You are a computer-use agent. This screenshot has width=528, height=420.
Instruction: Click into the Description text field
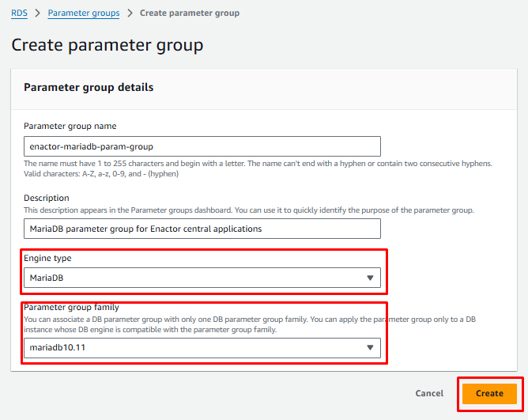click(202, 229)
